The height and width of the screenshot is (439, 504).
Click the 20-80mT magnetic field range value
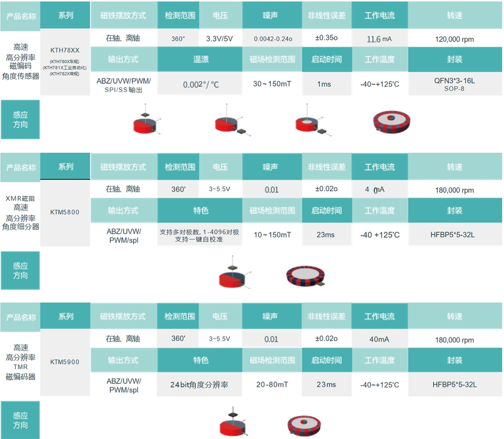(x=271, y=384)
